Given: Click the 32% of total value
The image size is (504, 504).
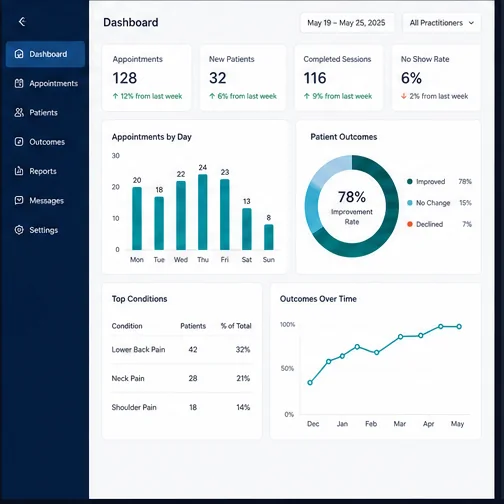Looking at the screenshot, I should pyautogui.click(x=243, y=350).
